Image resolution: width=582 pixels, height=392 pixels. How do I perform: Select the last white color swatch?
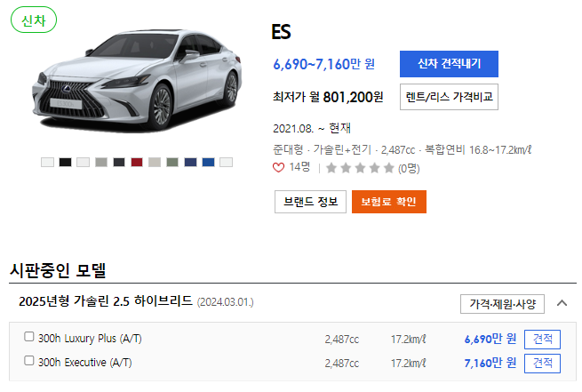(226, 162)
